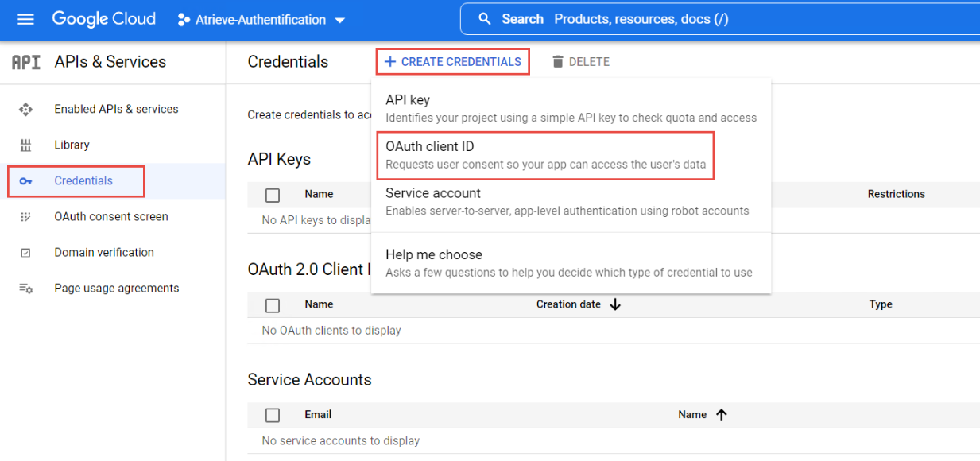Click the Domain verification icon

click(x=25, y=253)
